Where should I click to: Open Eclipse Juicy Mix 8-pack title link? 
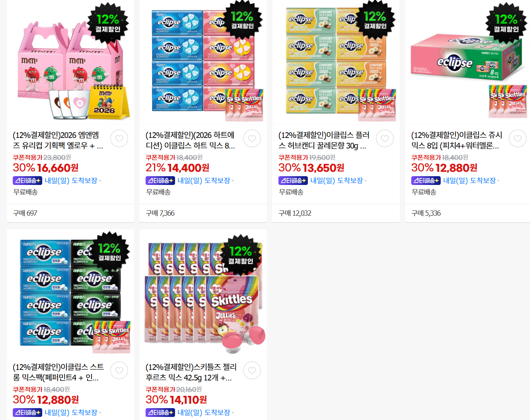pyautogui.click(x=457, y=141)
